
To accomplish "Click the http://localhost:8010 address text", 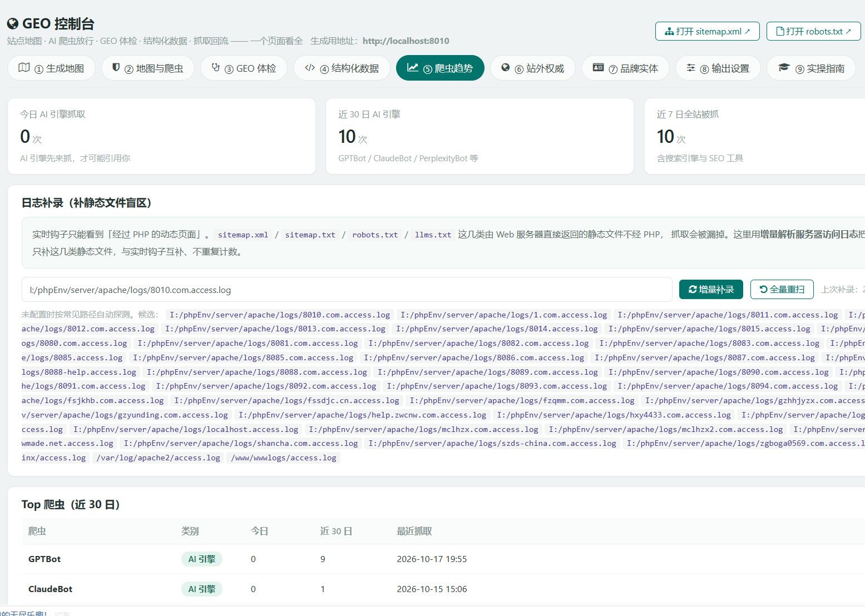I will (406, 41).
